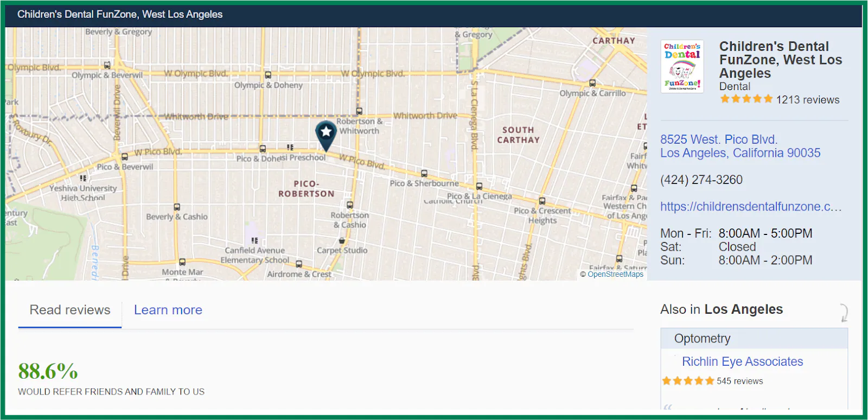868x420 pixels.
Task: Click the Children's Dental FunZone logo thumbnail
Action: tap(682, 66)
